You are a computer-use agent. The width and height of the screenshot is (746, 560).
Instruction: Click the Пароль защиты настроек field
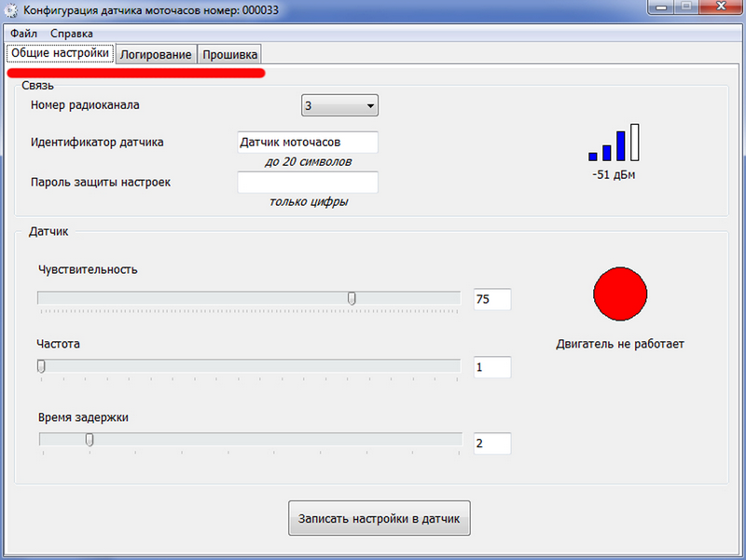click(308, 182)
